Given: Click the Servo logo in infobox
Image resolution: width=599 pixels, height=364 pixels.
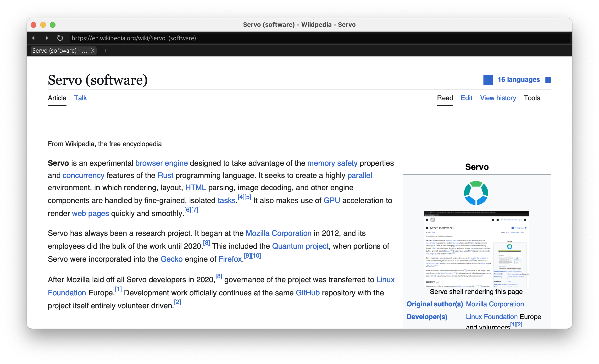Looking at the screenshot, I should tap(476, 193).
